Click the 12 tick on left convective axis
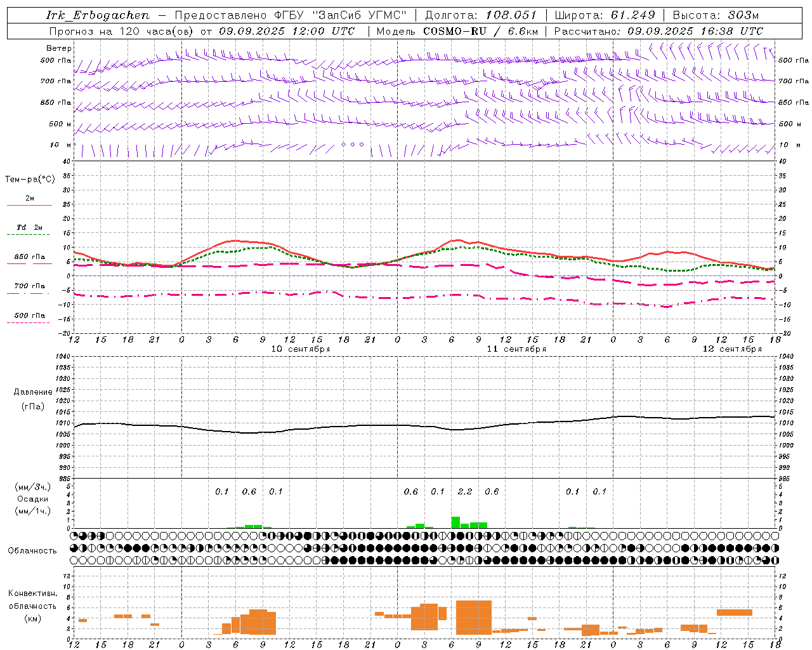 tap(67, 576)
